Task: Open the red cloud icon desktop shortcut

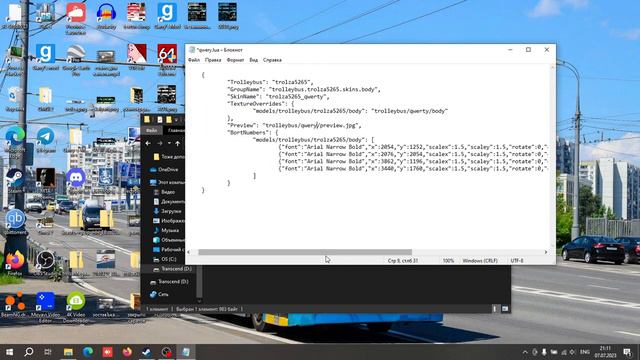Action: tap(76, 18)
